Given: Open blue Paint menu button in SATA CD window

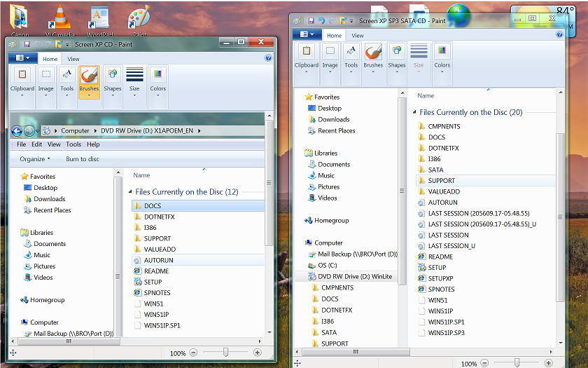Looking at the screenshot, I should pos(307,34).
